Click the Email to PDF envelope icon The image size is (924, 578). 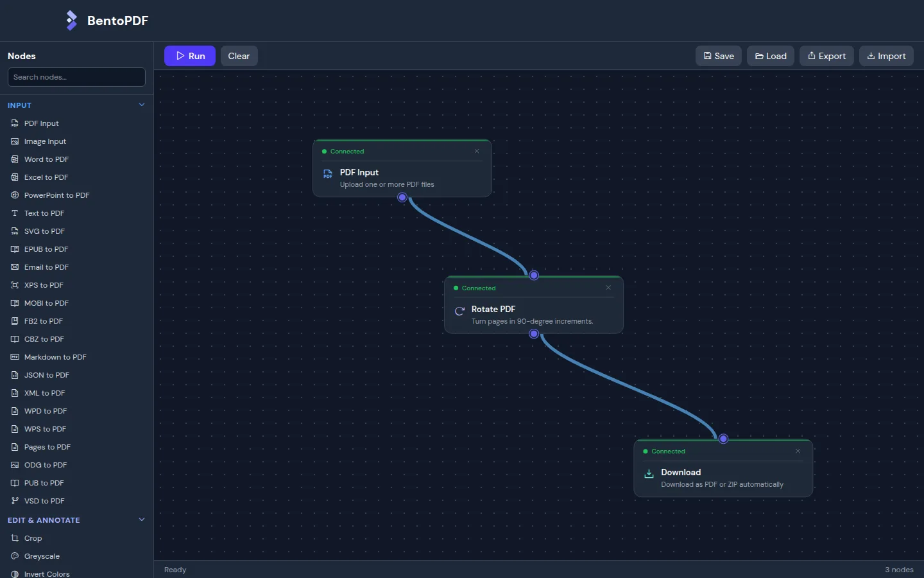15,267
